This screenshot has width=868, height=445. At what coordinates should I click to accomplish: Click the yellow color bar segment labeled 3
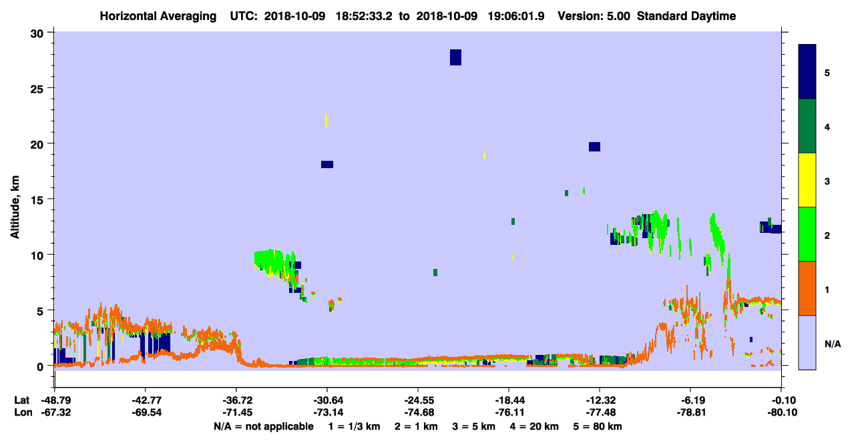tap(807, 180)
